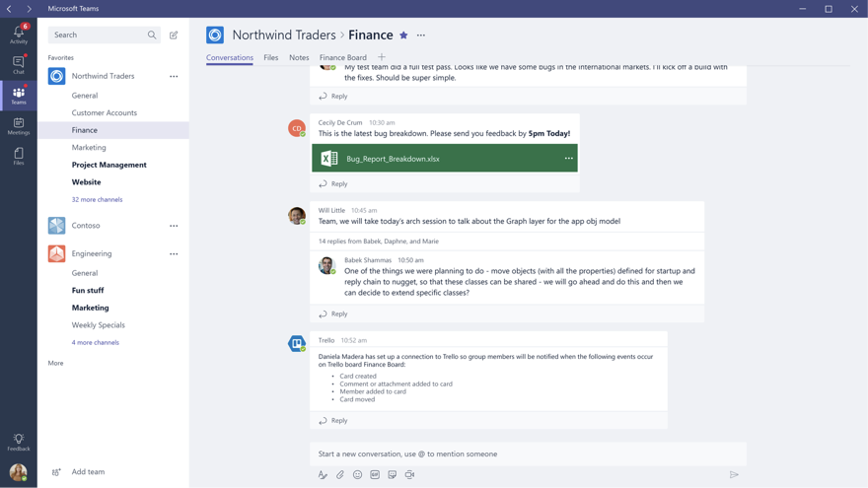Click Add team at the bottom
This screenshot has height=488, width=868.
click(79, 472)
